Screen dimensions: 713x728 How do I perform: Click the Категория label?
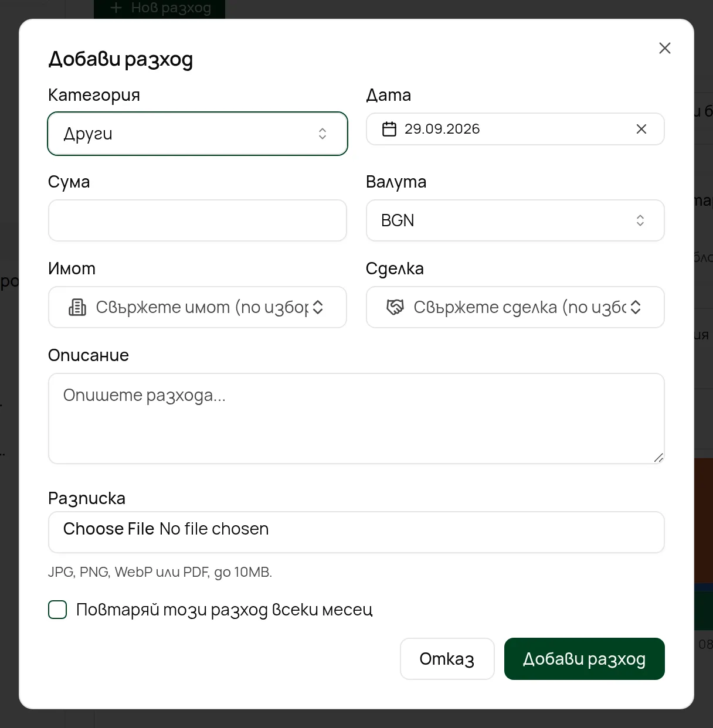[94, 95]
